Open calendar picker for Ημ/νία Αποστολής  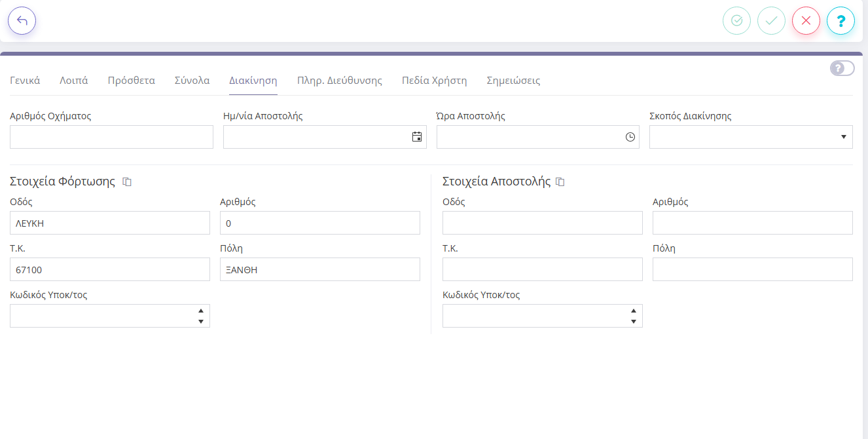click(x=416, y=137)
